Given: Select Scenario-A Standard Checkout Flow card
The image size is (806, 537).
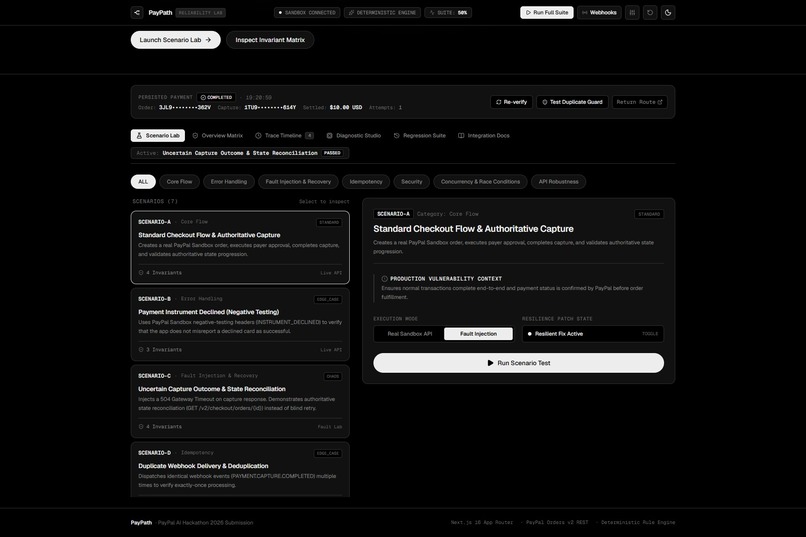Looking at the screenshot, I should tap(240, 247).
